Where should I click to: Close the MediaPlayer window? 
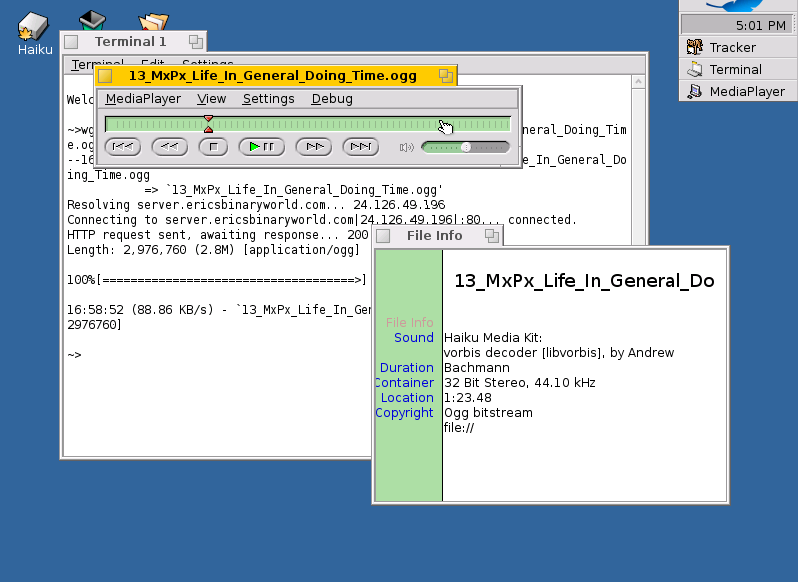(105, 76)
